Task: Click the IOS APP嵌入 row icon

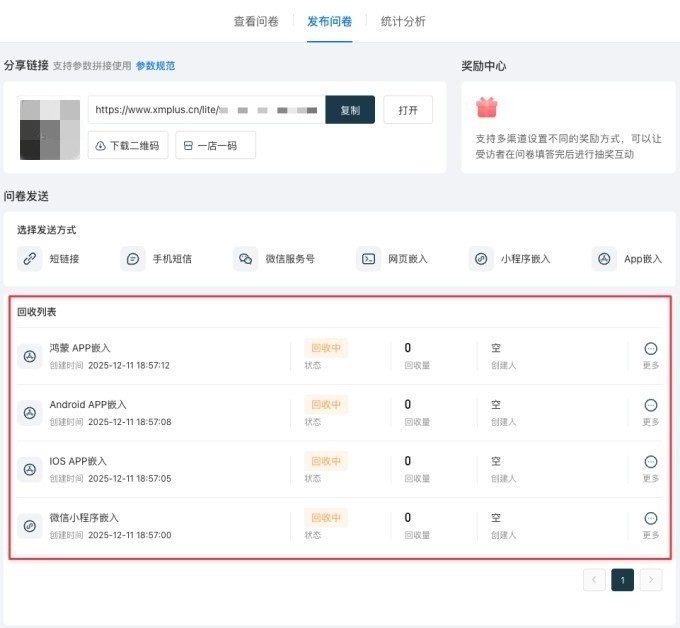Action: tap(29, 469)
